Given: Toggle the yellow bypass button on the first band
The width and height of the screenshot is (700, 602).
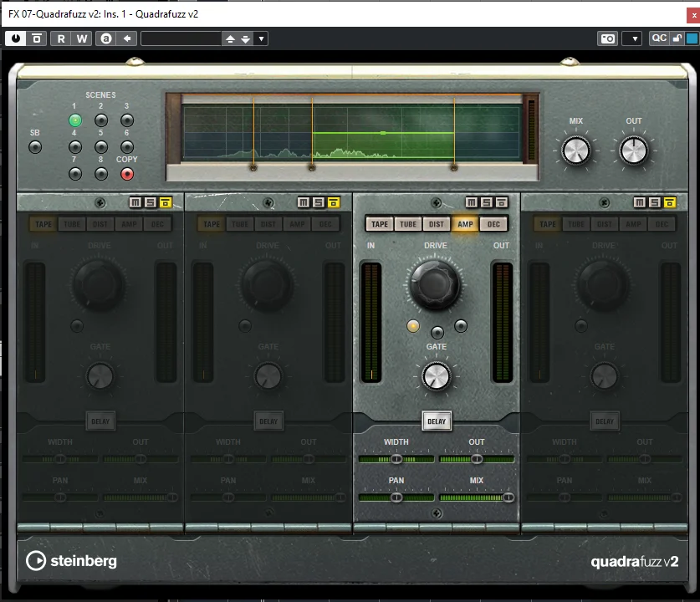Looking at the screenshot, I should [x=166, y=202].
